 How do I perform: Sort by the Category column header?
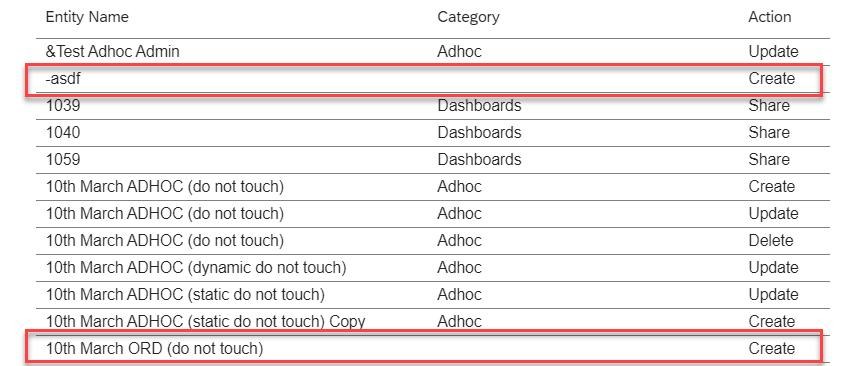(468, 17)
